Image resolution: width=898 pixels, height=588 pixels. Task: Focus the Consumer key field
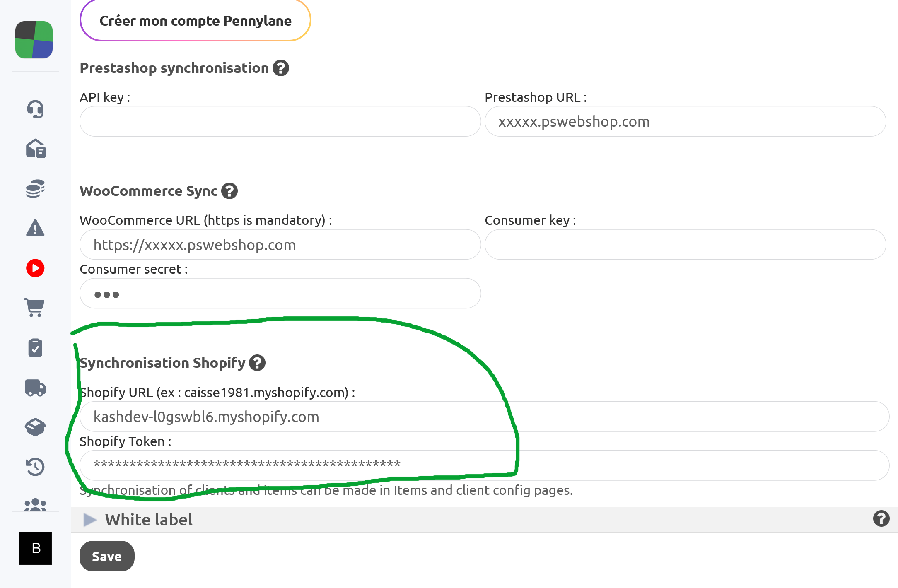coord(685,244)
